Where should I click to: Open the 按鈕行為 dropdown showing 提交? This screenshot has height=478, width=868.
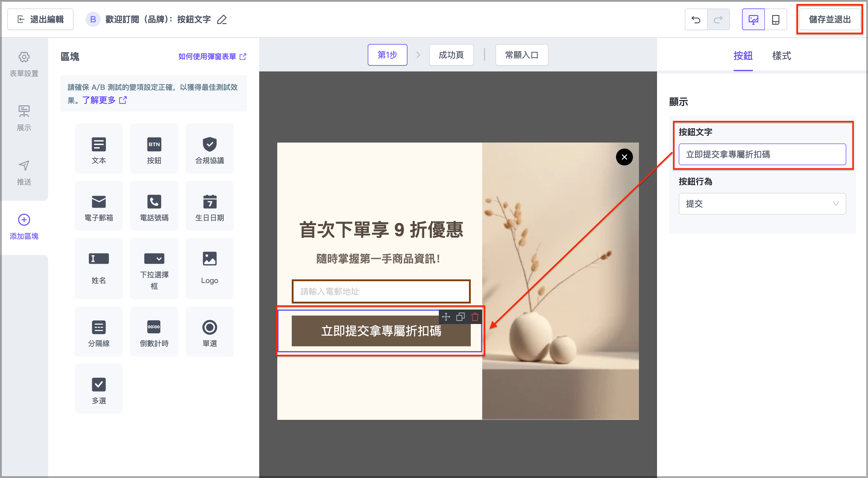coord(762,204)
